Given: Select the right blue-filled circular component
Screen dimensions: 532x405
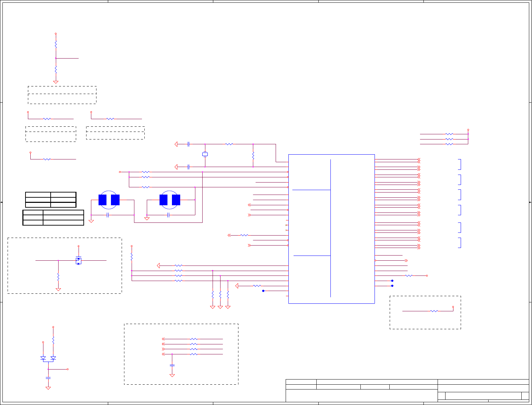Looking at the screenshot, I should pyautogui.click(x=170, y=200).
